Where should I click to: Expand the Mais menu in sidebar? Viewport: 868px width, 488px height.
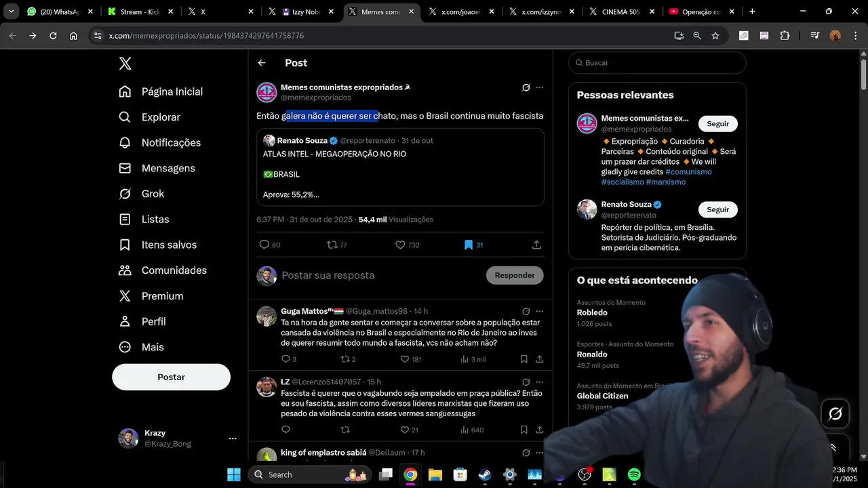(142, 347)
